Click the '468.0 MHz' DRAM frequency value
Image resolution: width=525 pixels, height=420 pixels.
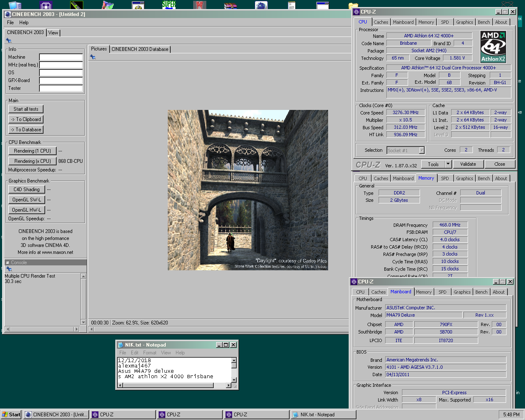(x=450, y=225)
